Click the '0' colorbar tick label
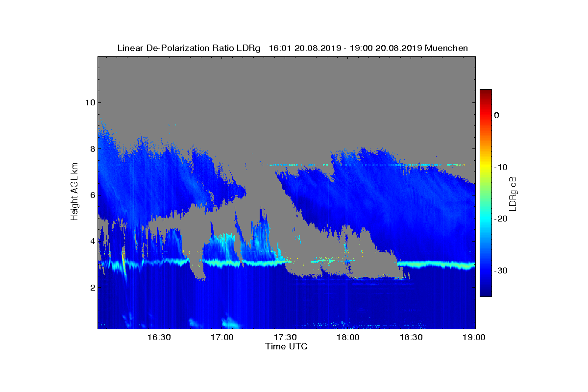Image resolution: width=588 pixels, height=392 pixels. point(496,115)
